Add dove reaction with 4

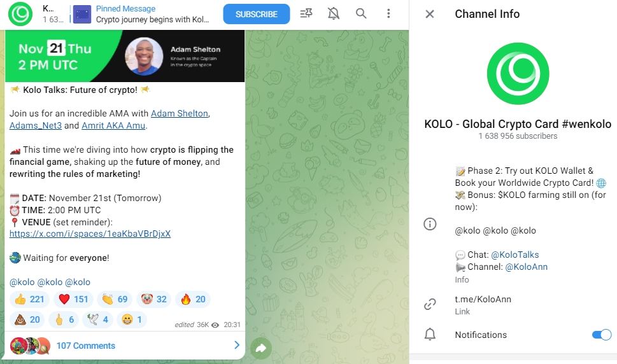click(x=97, y=319)
